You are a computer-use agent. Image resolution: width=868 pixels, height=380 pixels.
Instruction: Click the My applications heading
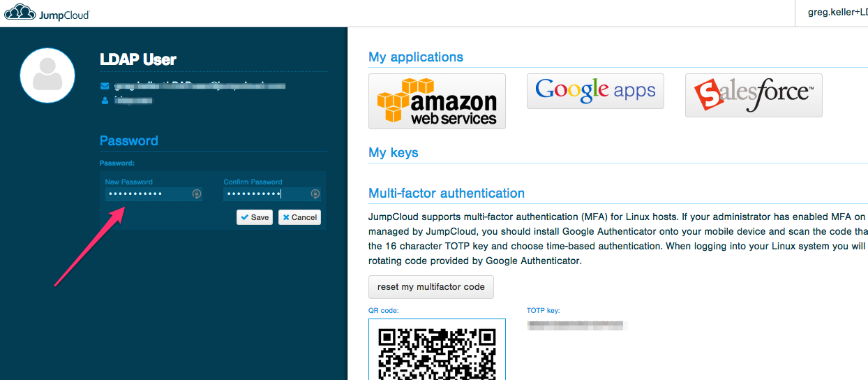(416, 57)
